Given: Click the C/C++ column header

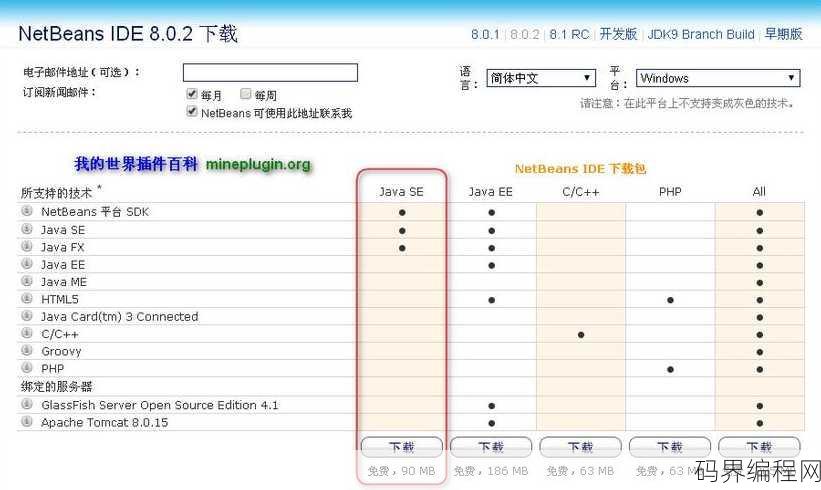Looking at the screenshot, I should (581, 192).
